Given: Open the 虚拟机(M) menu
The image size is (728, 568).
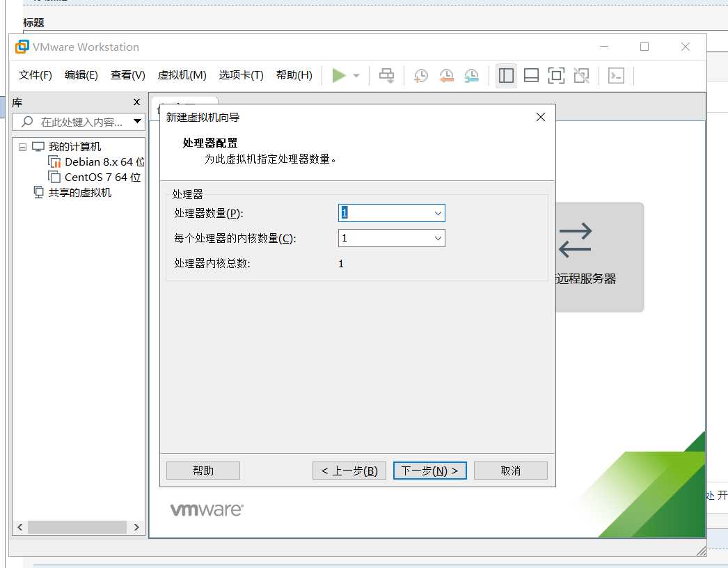Looking at the screenshot, I should [x=182, y=74].
